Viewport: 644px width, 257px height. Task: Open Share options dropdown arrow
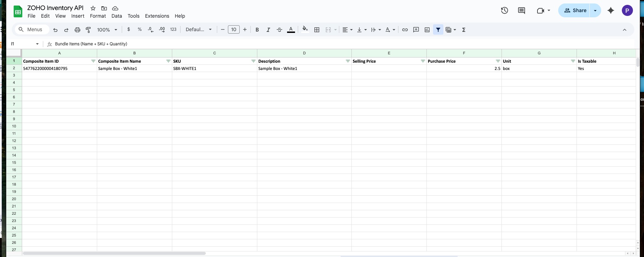click(x=595, y=10)
